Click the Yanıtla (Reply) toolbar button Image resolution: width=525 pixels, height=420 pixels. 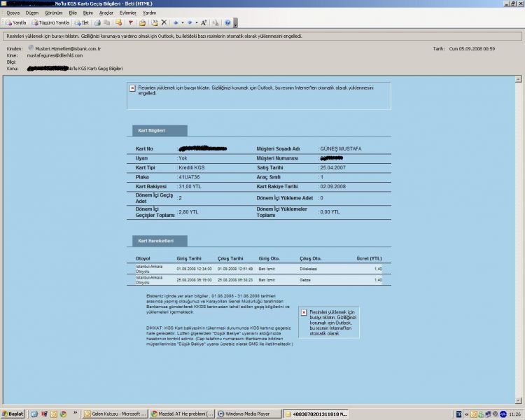tap(15, 23)
